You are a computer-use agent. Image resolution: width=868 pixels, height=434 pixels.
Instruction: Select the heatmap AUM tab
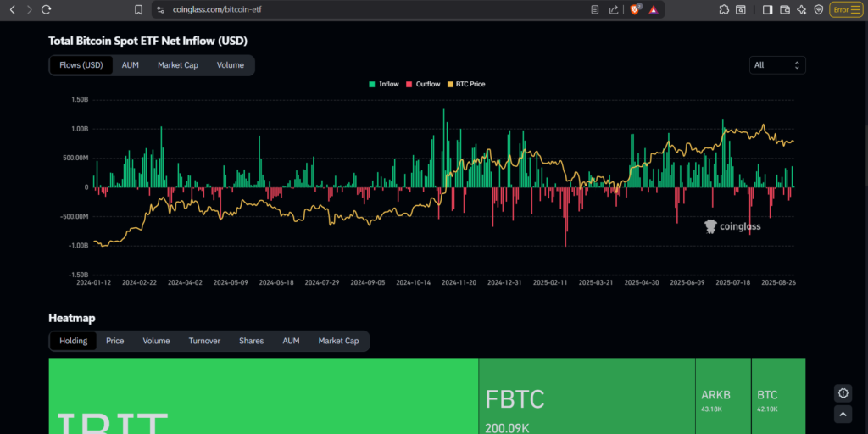291,341
